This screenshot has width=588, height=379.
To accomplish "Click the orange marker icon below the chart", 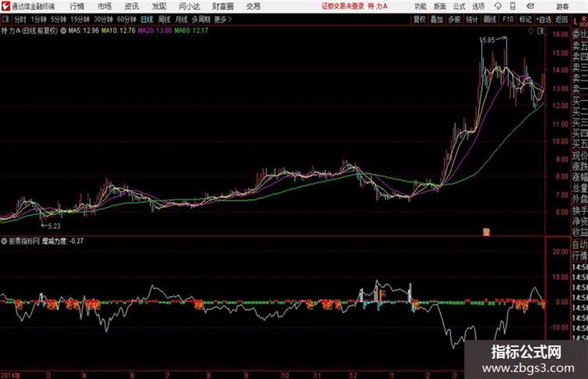I will [x=486, y=232].
